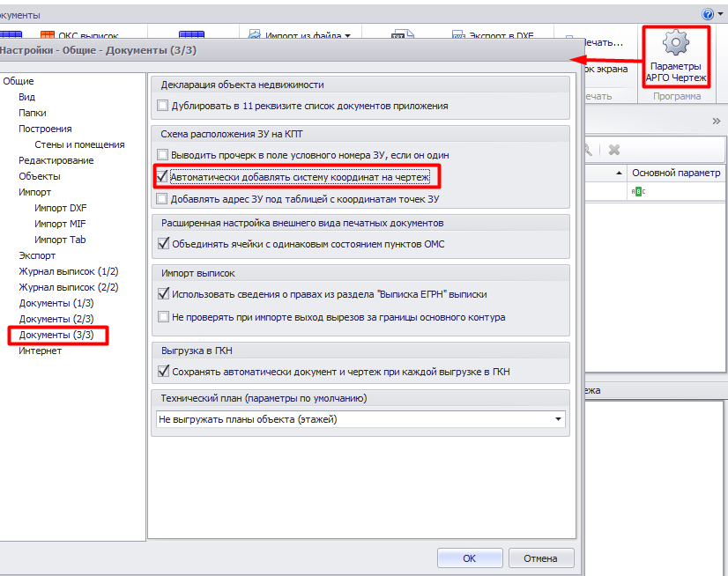Select Документы (3/3) in settings tree
The height and width of the screenshot is (576, 728).
56,335
